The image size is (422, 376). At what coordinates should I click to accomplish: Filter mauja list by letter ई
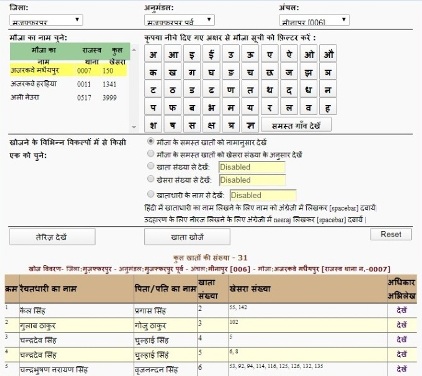tap(211, 54)
